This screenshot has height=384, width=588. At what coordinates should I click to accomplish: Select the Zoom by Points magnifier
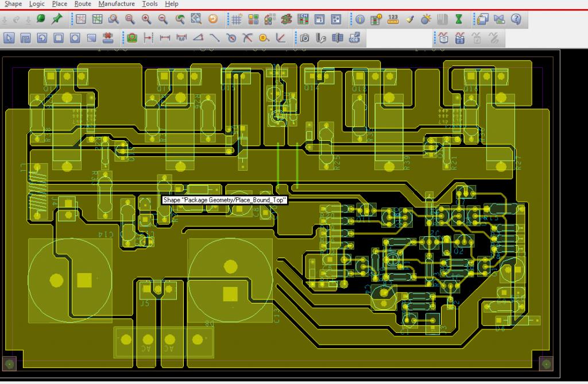(114, 19)
